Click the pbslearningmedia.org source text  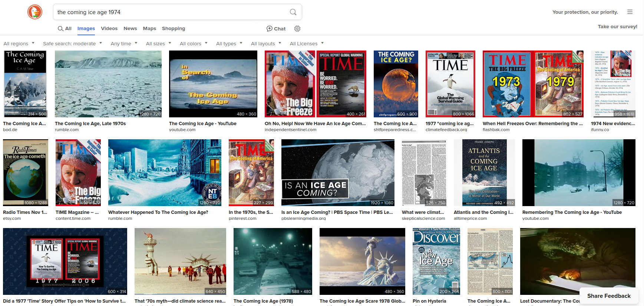pyautogui.click(x=303, y=219)
